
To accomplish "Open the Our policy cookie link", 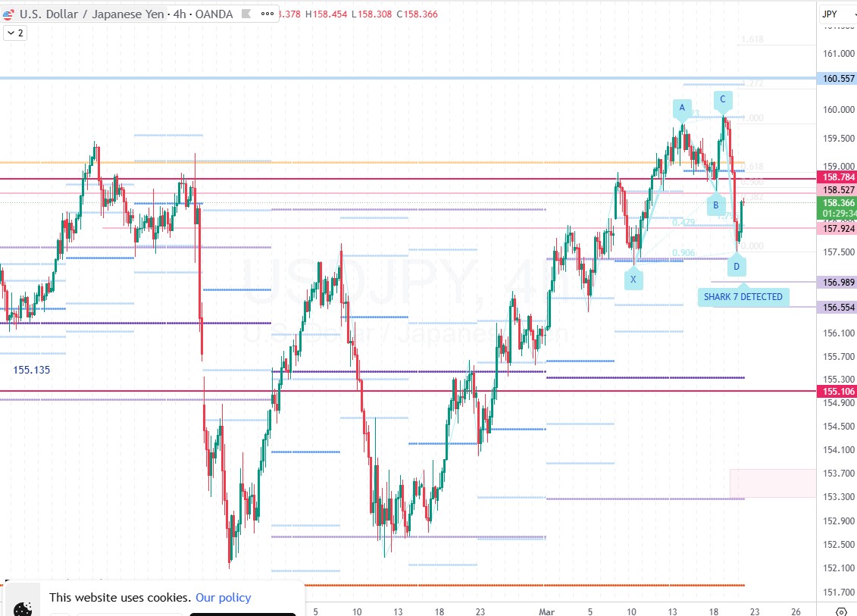I will (223, 597).
